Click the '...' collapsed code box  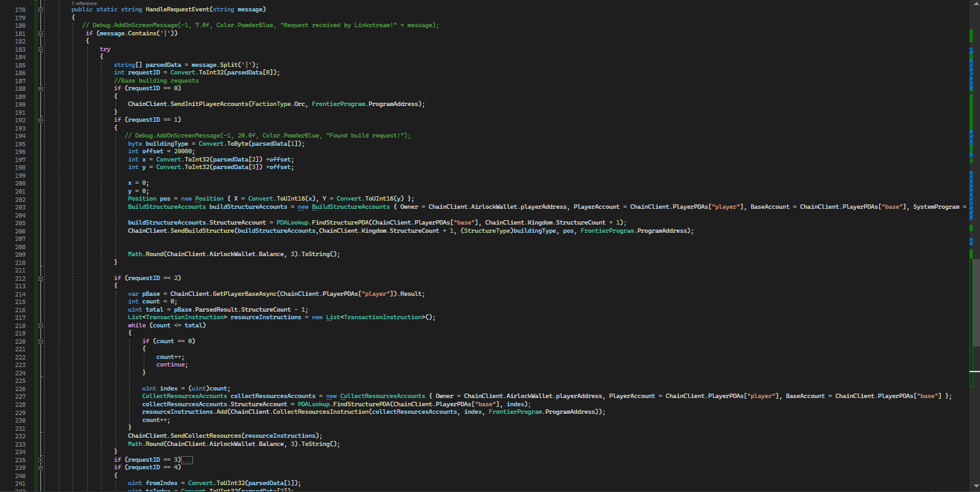pyautogui.click(x=187, y=459)
